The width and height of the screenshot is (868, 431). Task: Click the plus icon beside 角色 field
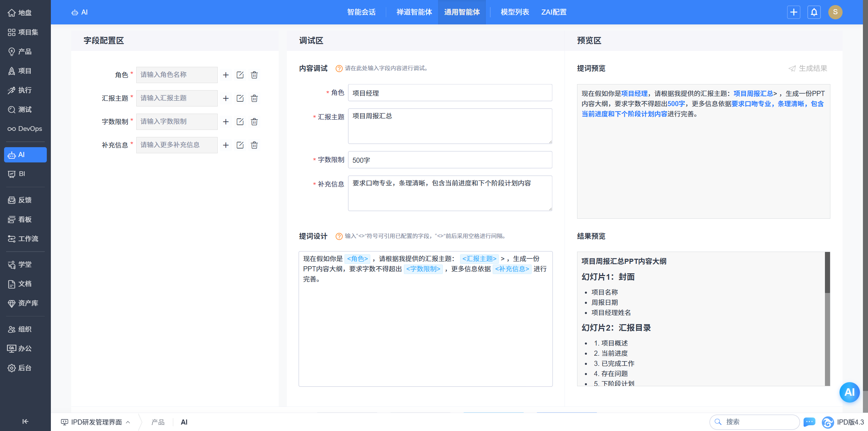click(x=226, y=75)
